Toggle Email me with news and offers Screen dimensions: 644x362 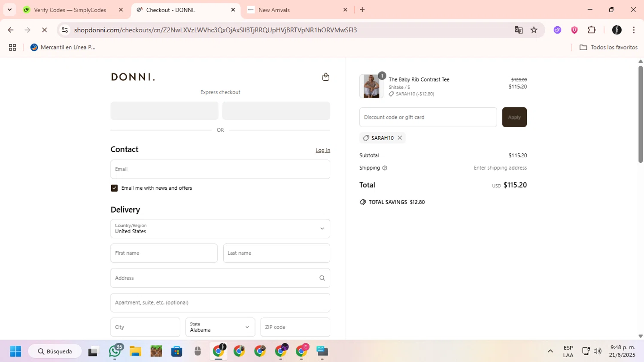point(114,188)
